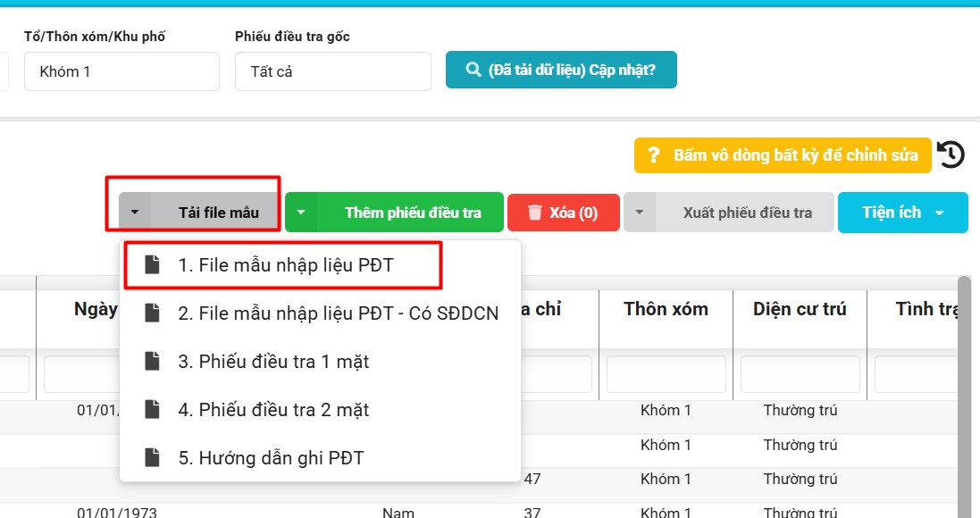Click file icon beside Hướng dẫn ghi PĐT

[x=153, y=458]
